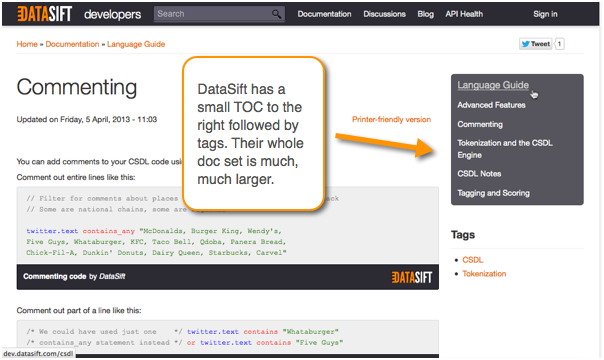Click the Commenting code title link
The height and width of the screenshot is (360, 604).
point(55,276)
